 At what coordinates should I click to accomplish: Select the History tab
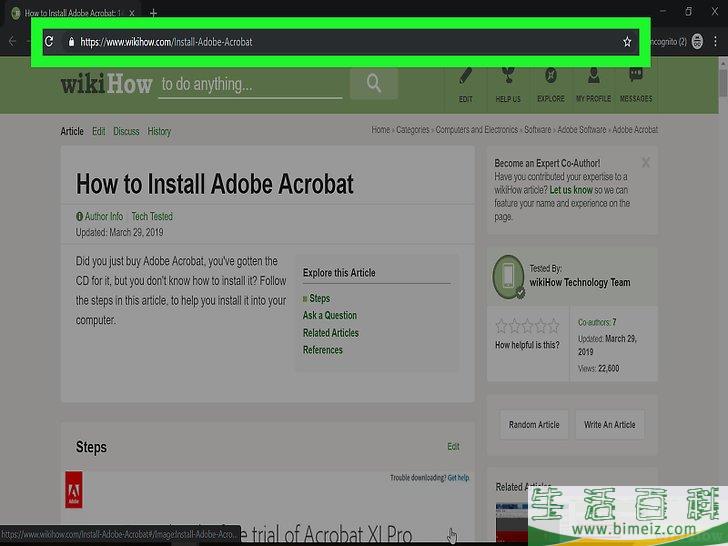click(159, 131)
